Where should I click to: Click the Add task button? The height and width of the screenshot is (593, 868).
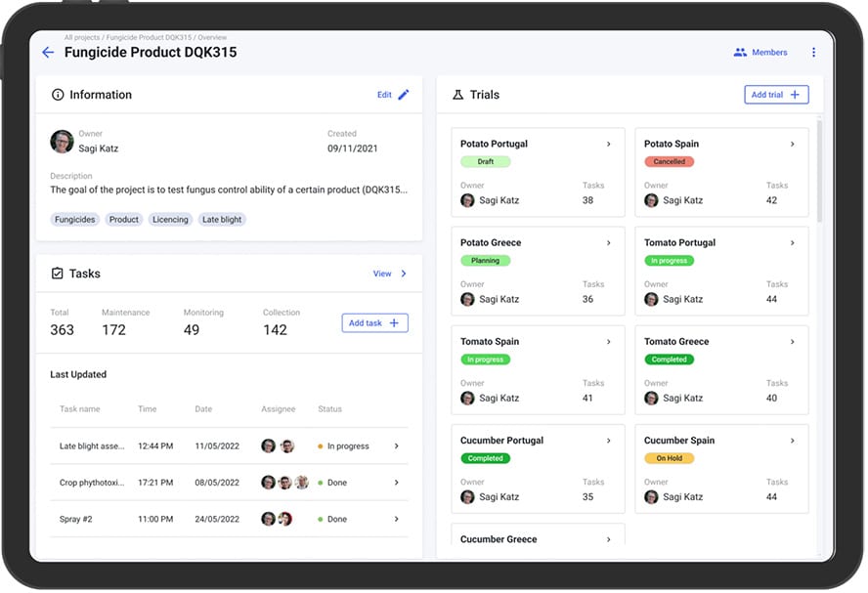click(374, 323)
